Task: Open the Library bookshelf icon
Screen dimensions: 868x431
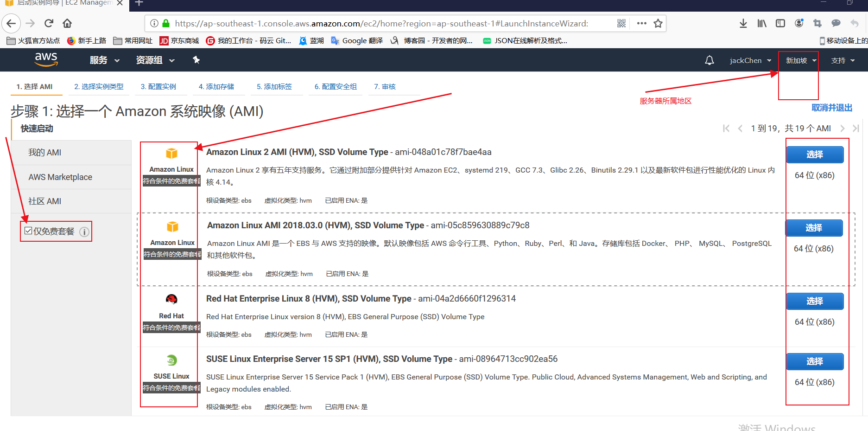Action: [x=762, y=23]
